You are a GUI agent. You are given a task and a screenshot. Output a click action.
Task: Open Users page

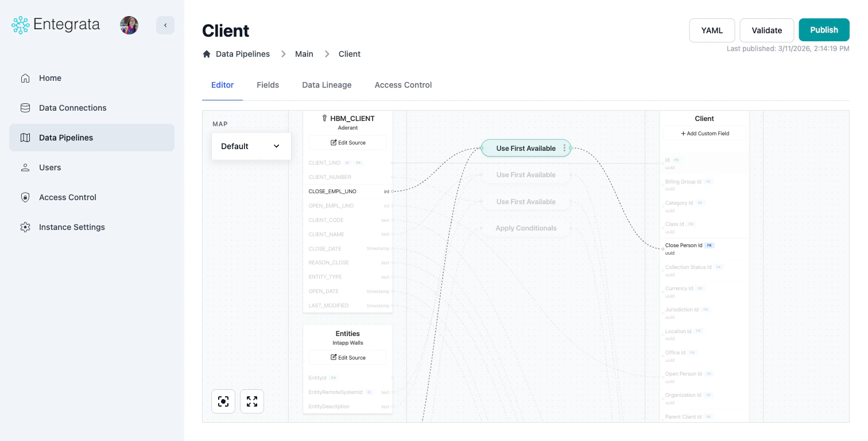[x=92, y=167]
